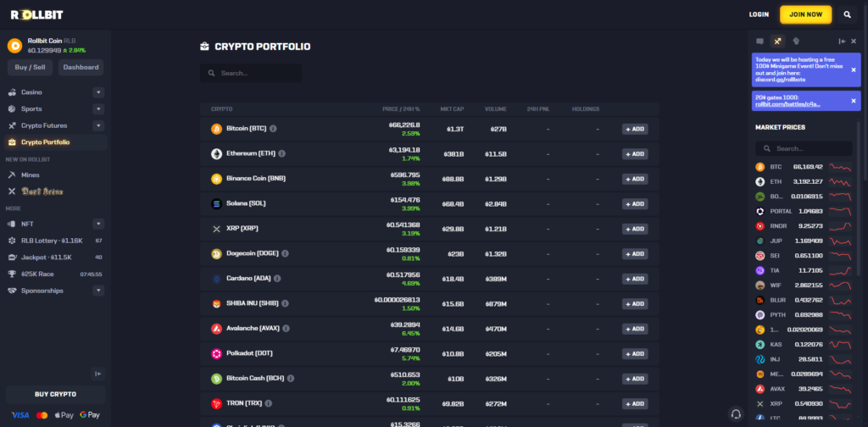Open the RLB Dashboard button

81,68
